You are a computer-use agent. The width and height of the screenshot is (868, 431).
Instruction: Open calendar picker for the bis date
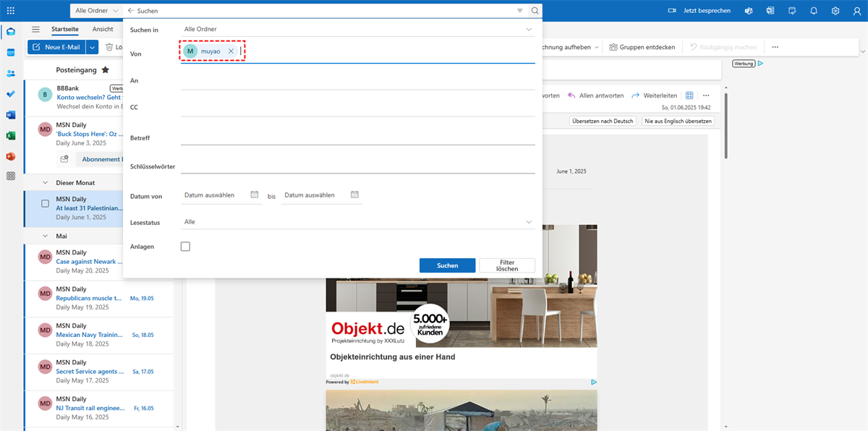coord(354,195)
